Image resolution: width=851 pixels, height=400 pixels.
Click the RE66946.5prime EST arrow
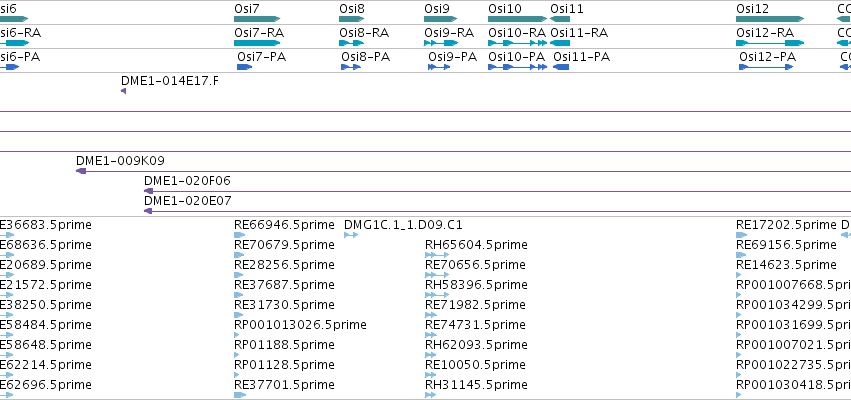pyautogui.click(x=240, y=235)
